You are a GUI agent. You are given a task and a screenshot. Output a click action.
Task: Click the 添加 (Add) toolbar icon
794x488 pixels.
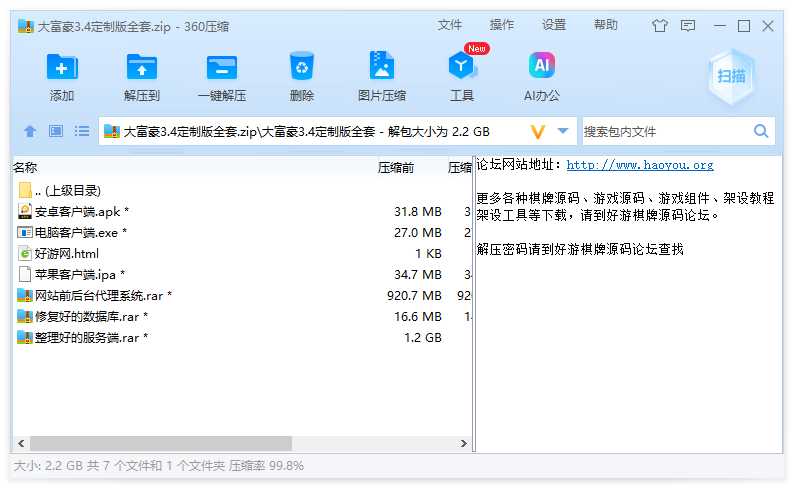pos(62,66)
